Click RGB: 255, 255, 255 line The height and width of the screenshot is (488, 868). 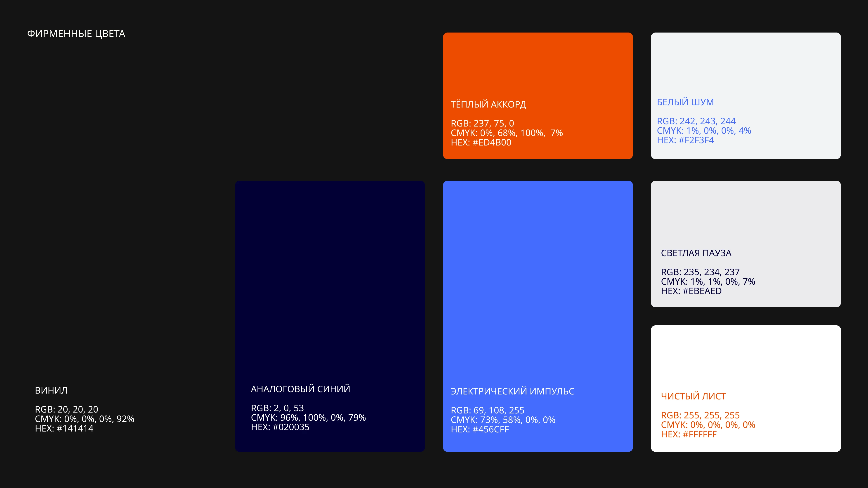tap(700, 415)
